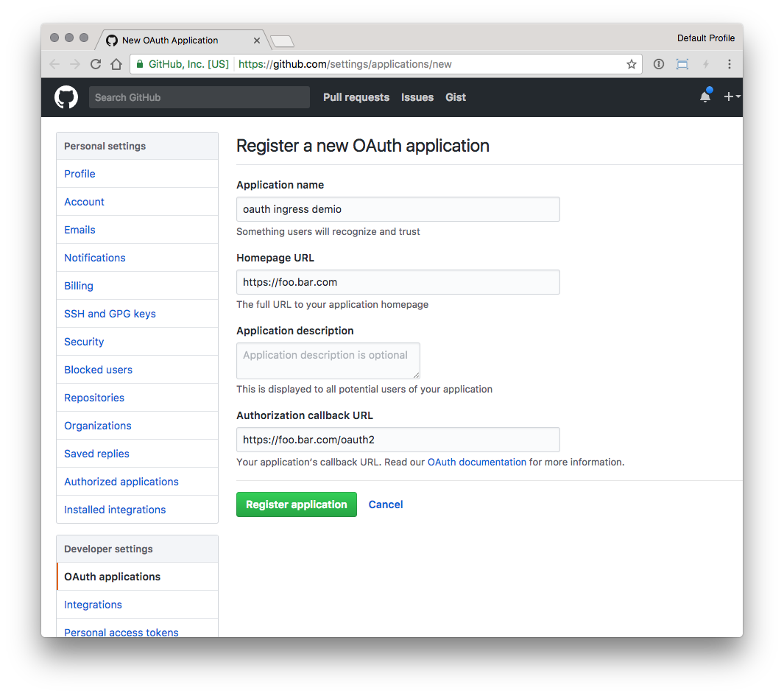Click the padlock security icon in address bar

click(x=140, y=64)
